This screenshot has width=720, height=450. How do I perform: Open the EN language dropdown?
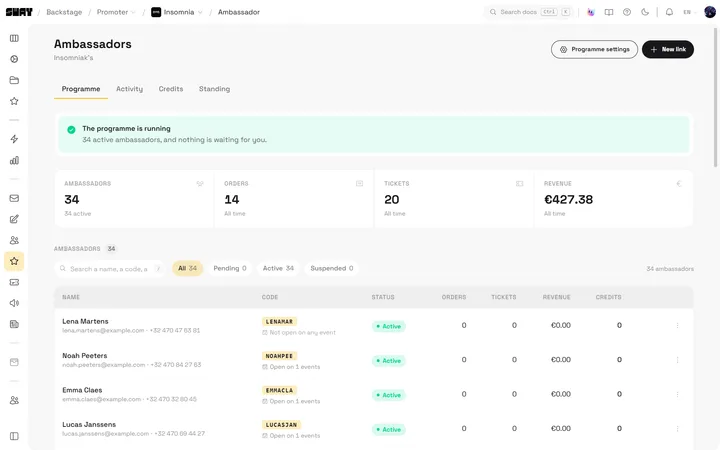click(x=689, y=12)
